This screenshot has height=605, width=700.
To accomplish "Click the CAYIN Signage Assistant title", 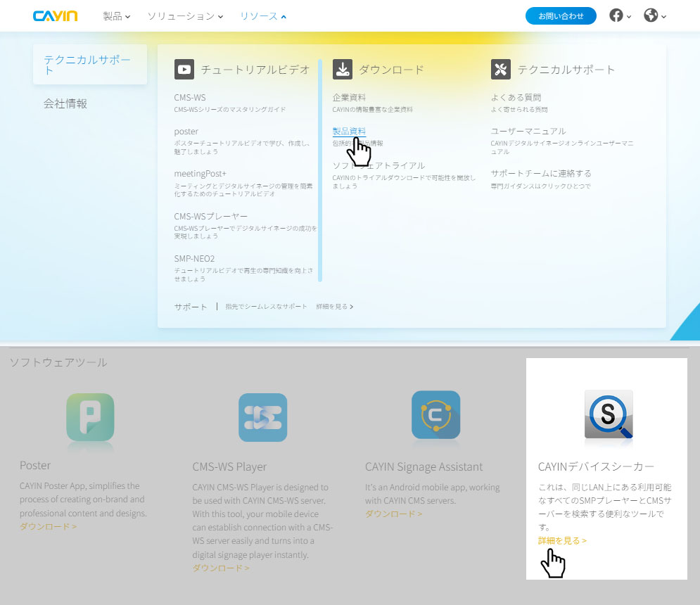I will [x=424, y=466].
